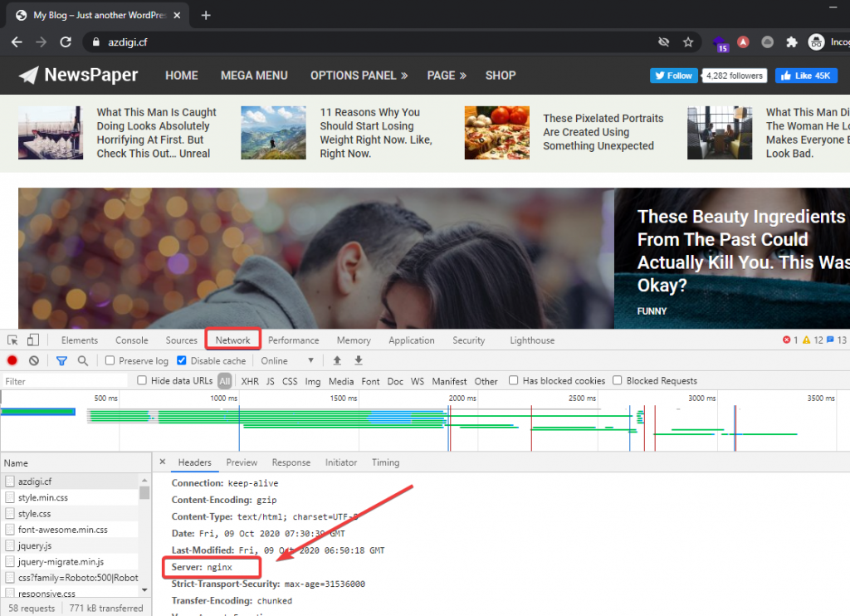
Task: Open the Preview tab of the request
Action: 242,462
